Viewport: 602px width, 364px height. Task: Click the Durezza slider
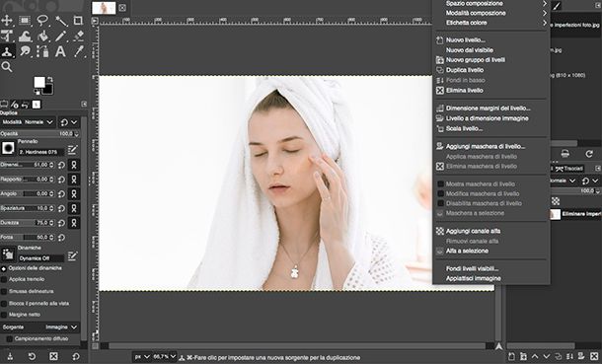pyautogui.click(x=28, y=223)
